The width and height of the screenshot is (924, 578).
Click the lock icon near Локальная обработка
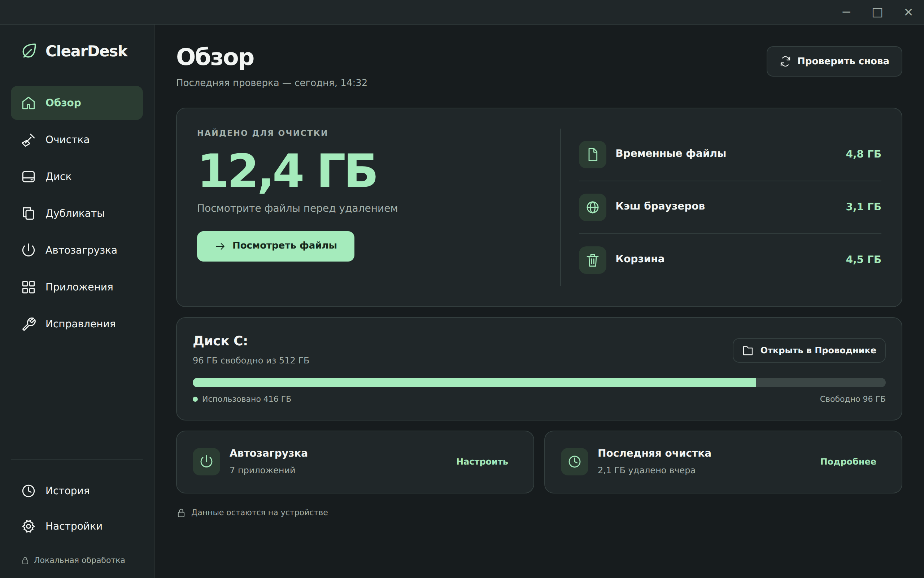point(25,561)
